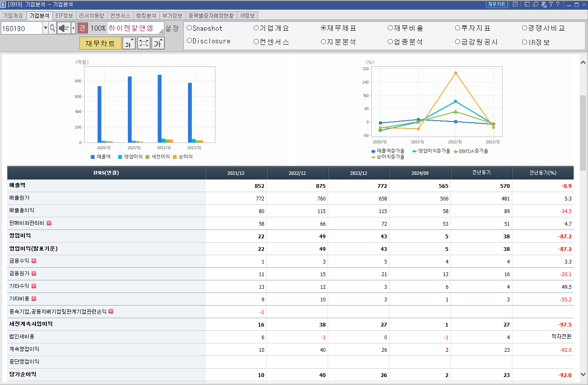This screenshot has width=588, height=385.
Task: Click 적자전환 in the 법인세비용 row
Action: click(562, 337)
